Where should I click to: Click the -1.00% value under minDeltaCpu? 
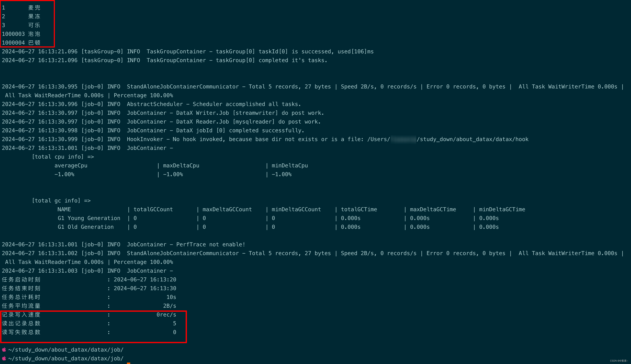[281, 174]
